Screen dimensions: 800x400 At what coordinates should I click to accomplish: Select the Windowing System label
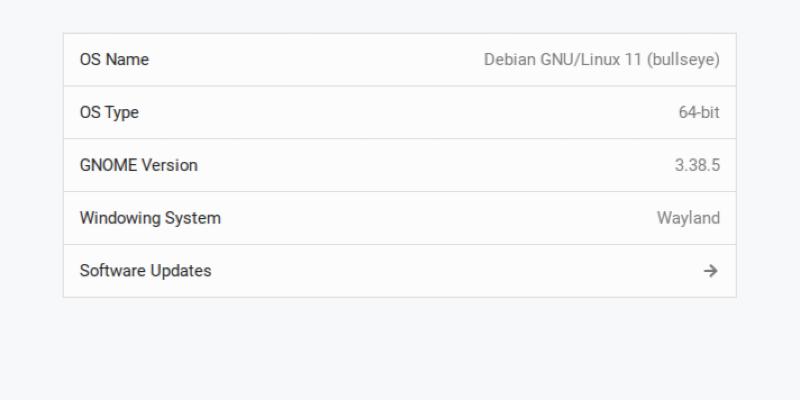pyautogui.click(x=150, y=218)
